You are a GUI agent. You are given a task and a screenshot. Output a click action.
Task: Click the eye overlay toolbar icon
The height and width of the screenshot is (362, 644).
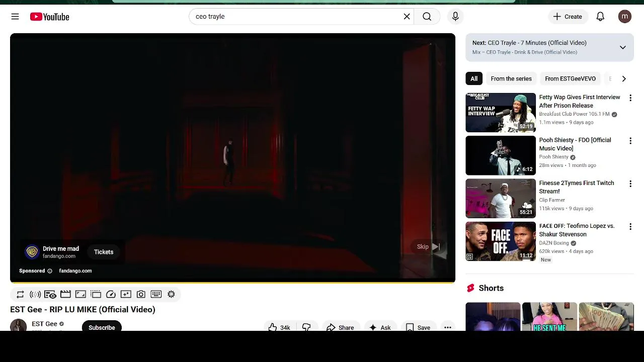click(50, 294)
